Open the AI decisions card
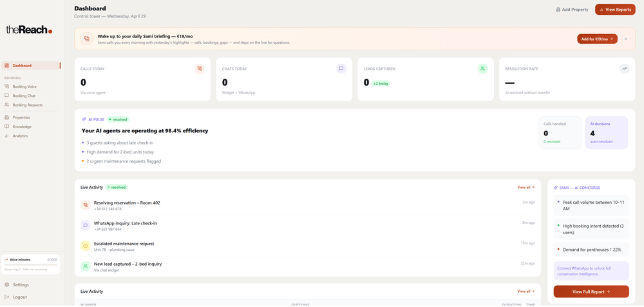 tap(606, 132)
